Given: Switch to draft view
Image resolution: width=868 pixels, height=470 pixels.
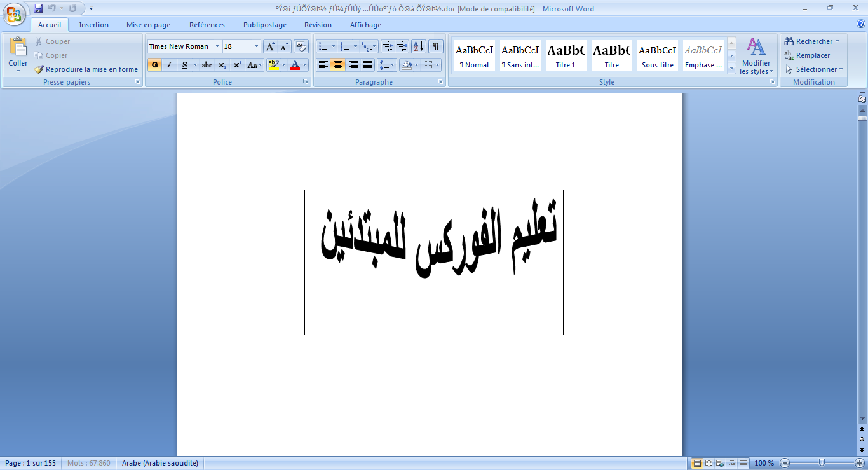Looking at the screenshot, I should [743, 463].
